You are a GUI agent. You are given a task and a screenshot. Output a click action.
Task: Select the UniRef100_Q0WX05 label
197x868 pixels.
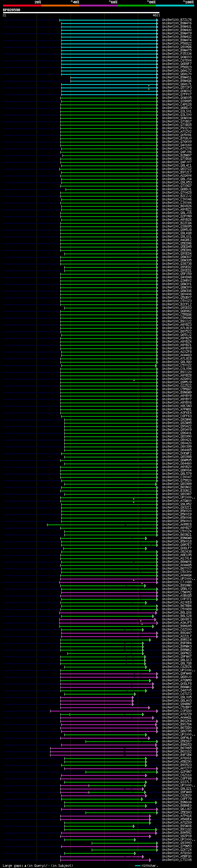click(176, 98)
